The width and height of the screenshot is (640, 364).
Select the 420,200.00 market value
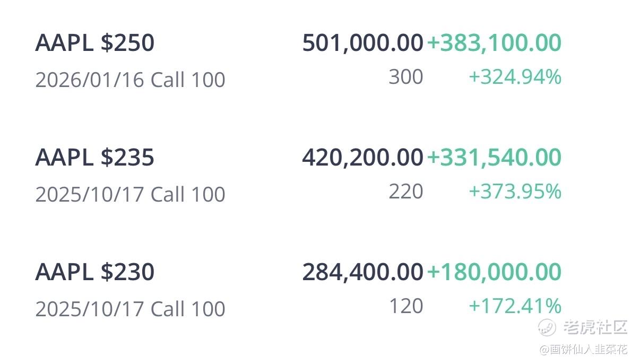[362, 158]
